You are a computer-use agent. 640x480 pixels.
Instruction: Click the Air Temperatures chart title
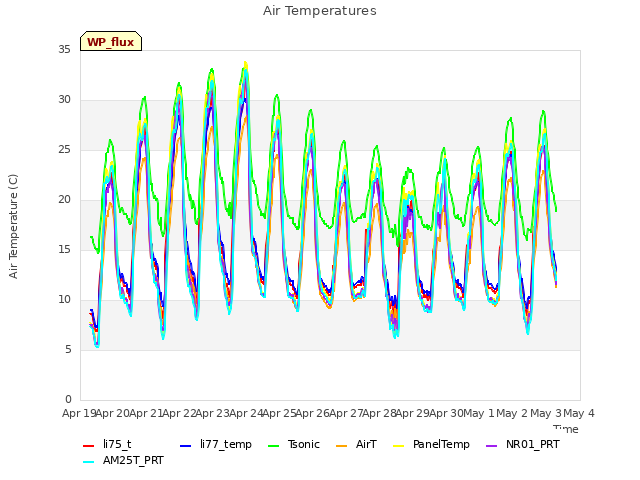click(320, 11)
